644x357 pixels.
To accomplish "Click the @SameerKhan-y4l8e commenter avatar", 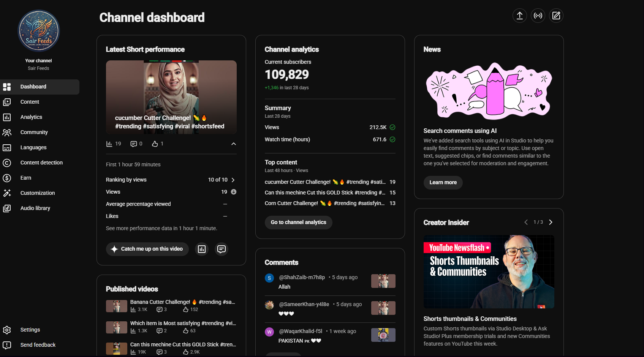I will pos(269,305).
